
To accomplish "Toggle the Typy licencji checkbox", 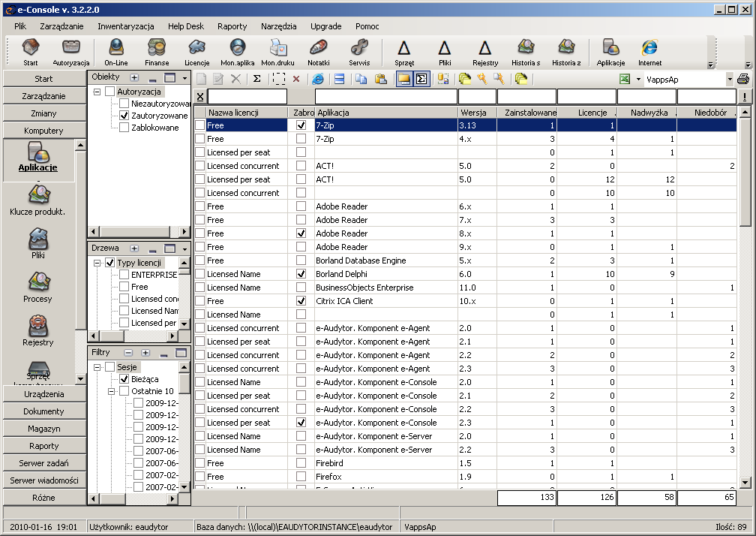I will pyautogui.click(x=109, y=263).
